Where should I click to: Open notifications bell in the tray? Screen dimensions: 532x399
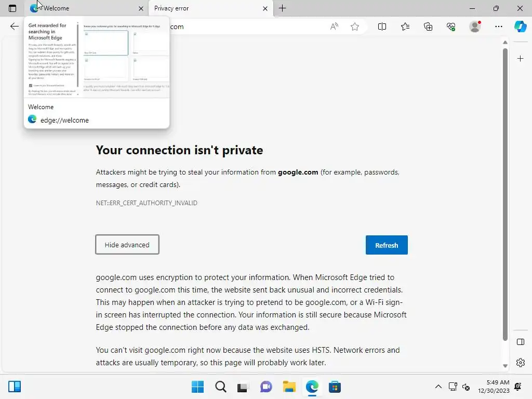click(x=518, y=387)
